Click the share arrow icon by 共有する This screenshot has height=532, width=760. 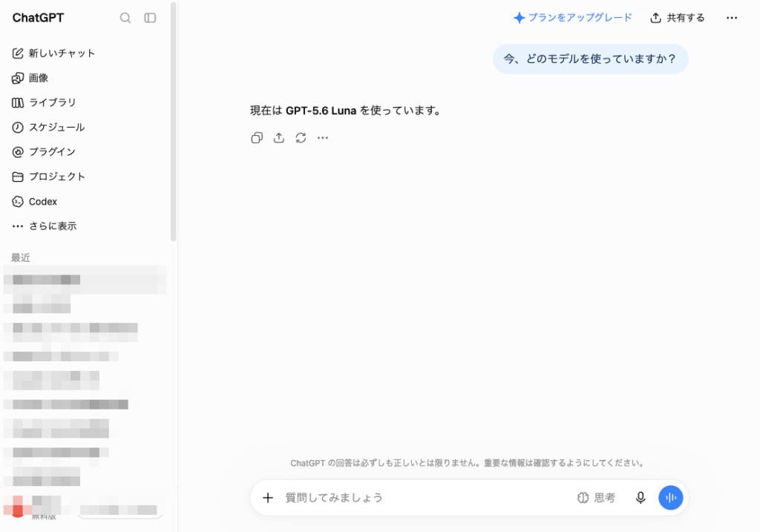[655, 18]
